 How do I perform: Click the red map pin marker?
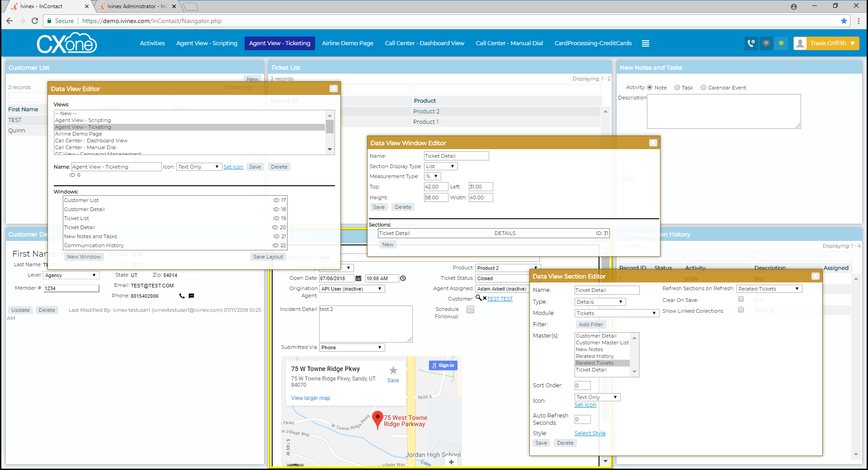click(377, 420)
